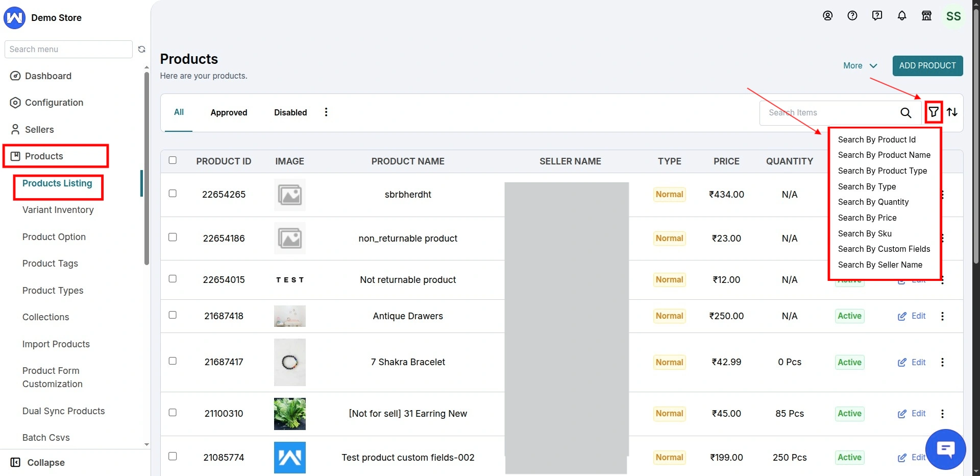Click the Search menu input

(x=68, y=50)
